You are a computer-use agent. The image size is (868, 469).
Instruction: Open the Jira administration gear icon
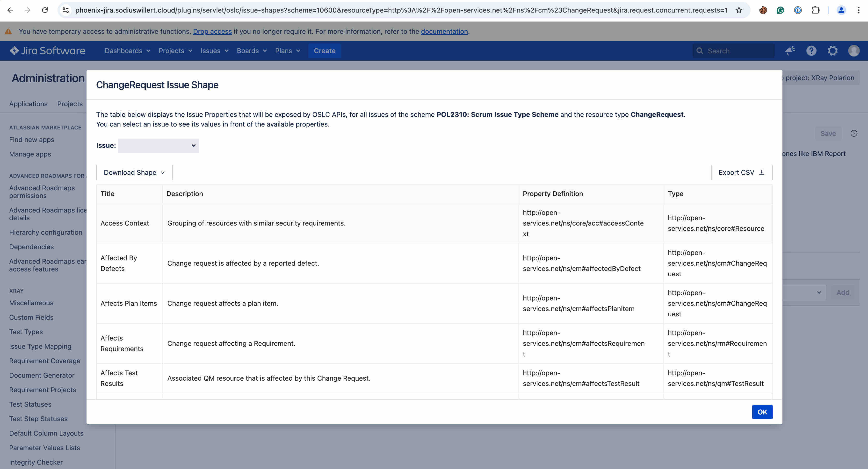click(x=833, y=51)
